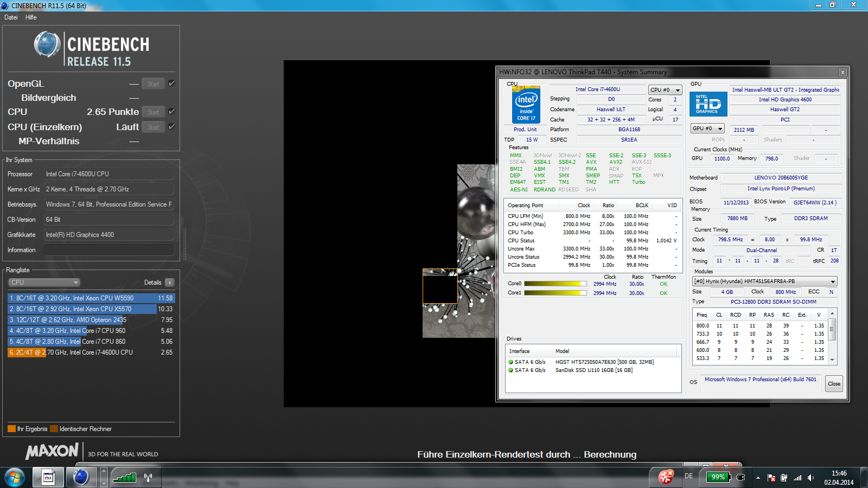Click the Cinebench title bar app icon
The height and width of the screenshot is (488, 868).
pos(5,5)
